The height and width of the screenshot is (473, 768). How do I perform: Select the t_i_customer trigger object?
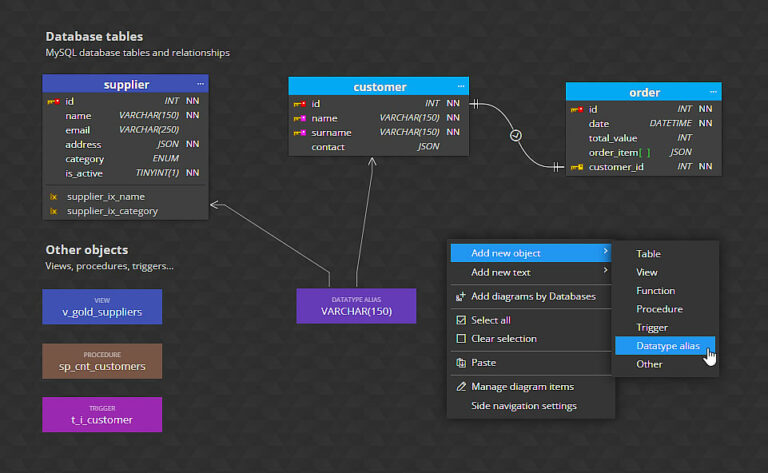tap(102, 414)
